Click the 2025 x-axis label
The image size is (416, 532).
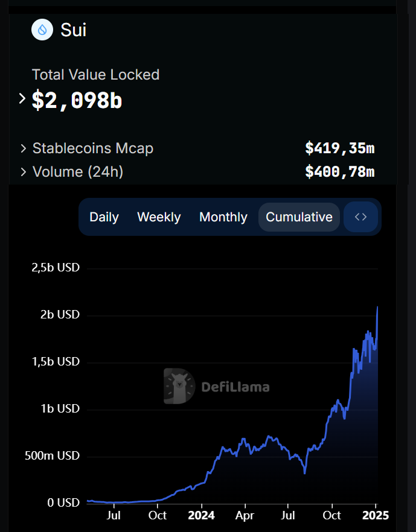point(376,515)
